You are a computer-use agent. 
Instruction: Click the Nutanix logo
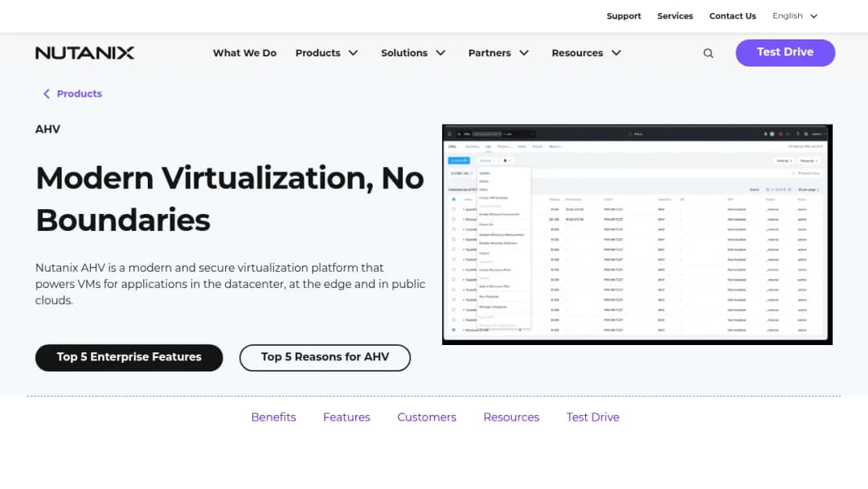pyautogui.click(x=84, y=52)
